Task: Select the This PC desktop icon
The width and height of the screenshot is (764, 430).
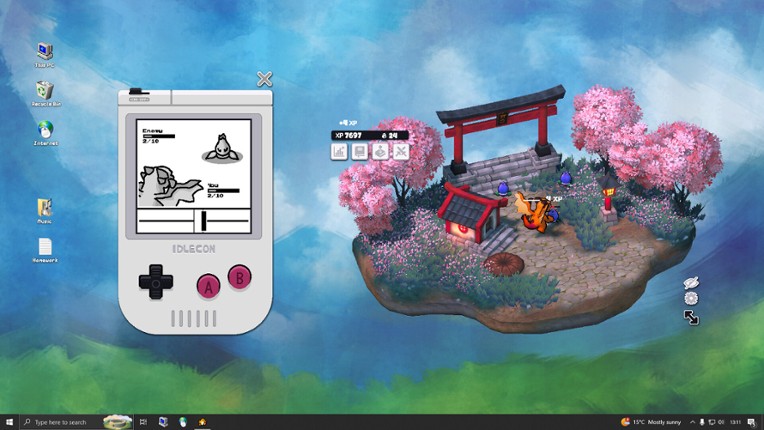Action: pos(45,53)
